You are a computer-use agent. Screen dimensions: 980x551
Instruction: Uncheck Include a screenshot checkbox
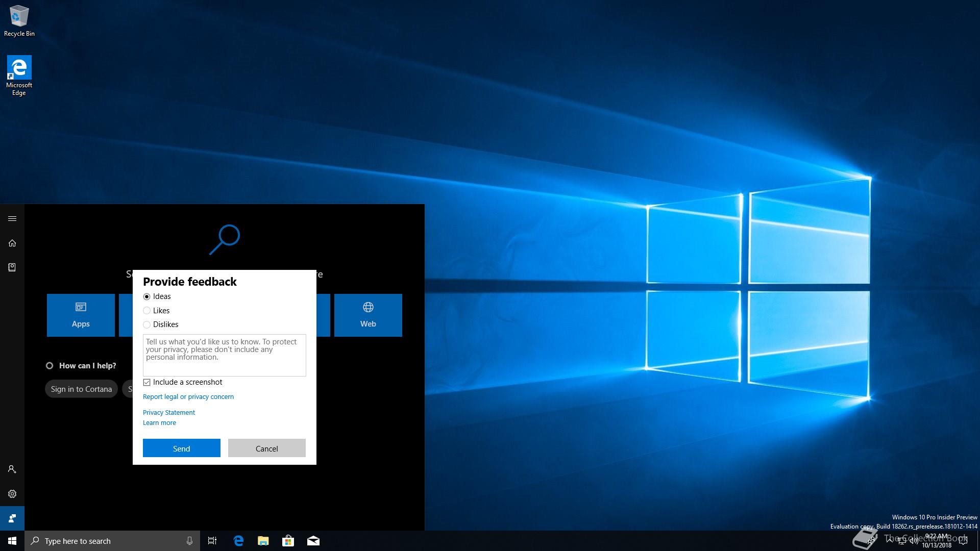click(x=147, y=382)
